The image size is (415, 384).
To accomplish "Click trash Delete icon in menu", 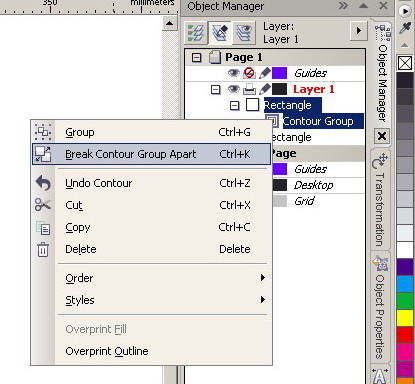I will (x=43, y=250).
